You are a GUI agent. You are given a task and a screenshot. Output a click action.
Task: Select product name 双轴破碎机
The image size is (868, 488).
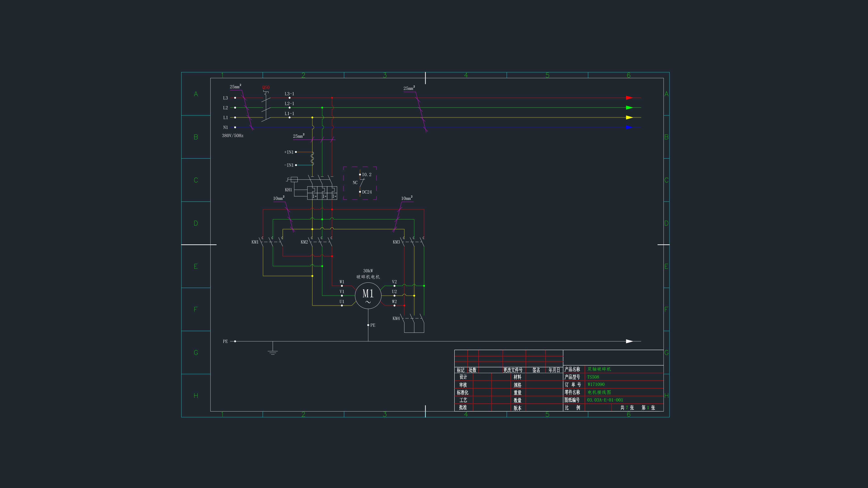[599, 369]
